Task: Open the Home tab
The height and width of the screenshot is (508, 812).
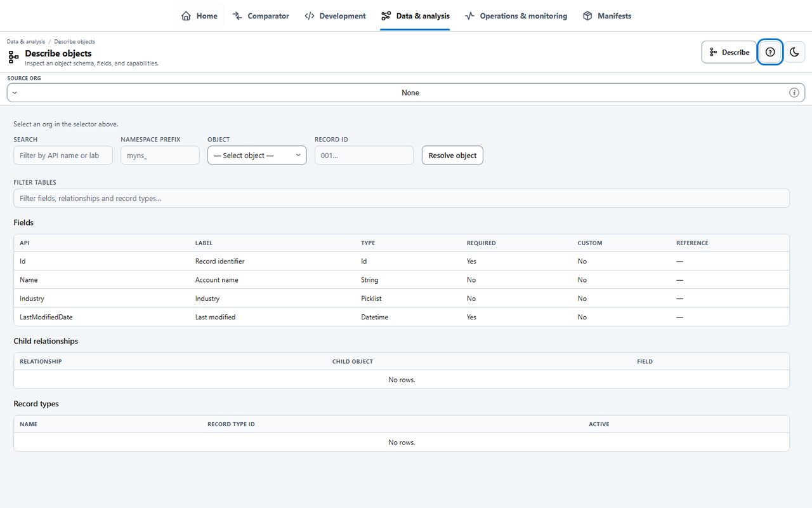Action: click(x=199, y=16)
